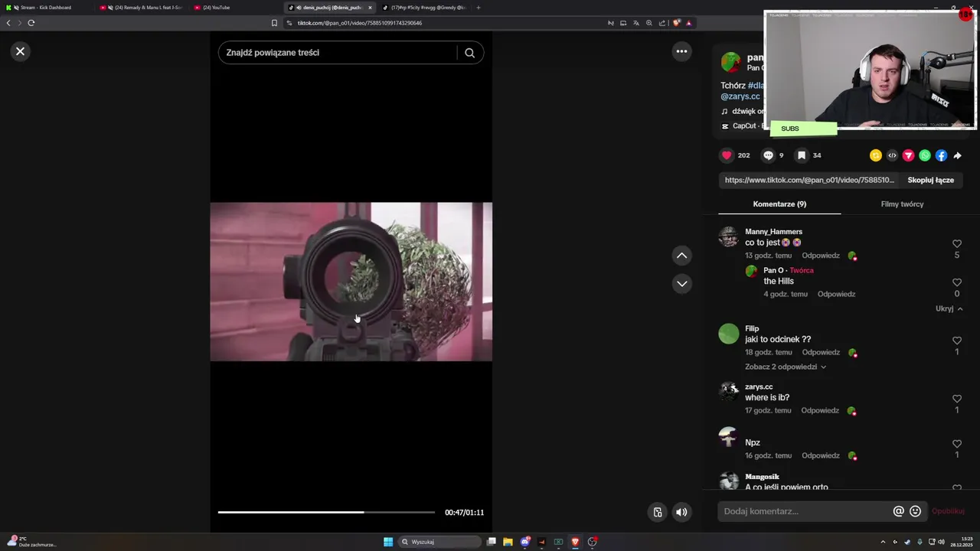Viewport: 980px width, 551px height.
Task: Seek on the video progress bar
Action: (x=326, y=512)
